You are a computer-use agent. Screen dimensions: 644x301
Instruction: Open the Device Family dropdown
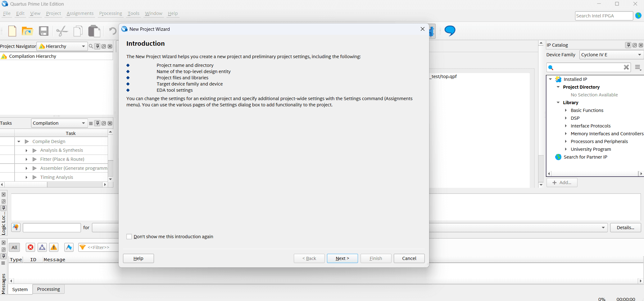click(x=611, y=55)
